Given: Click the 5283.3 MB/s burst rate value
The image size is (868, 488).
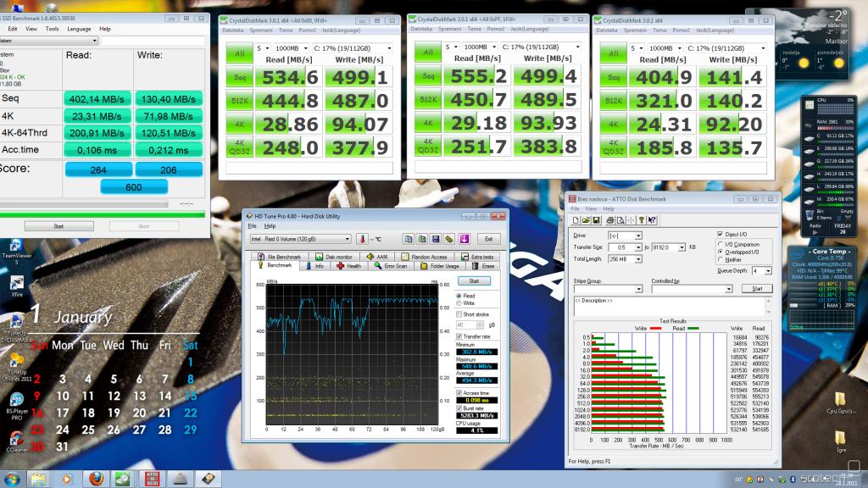Looking at the screenshot, I should tap(476, 415).
